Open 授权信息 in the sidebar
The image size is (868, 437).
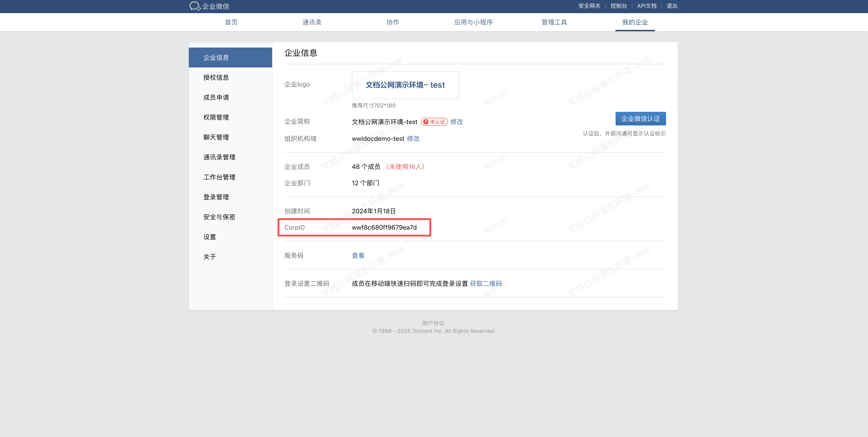coord(216,77)
